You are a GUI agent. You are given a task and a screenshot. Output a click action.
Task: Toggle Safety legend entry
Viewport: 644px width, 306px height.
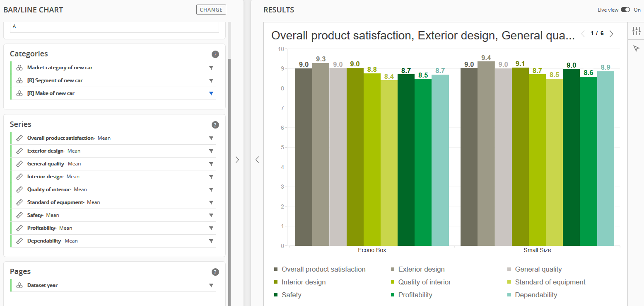(x=288, y=295)
